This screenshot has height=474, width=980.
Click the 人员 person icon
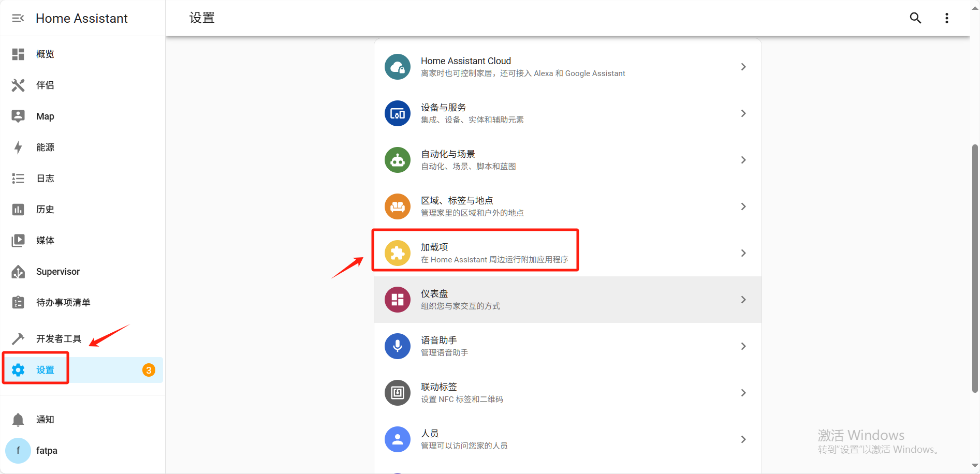point(398,439)
